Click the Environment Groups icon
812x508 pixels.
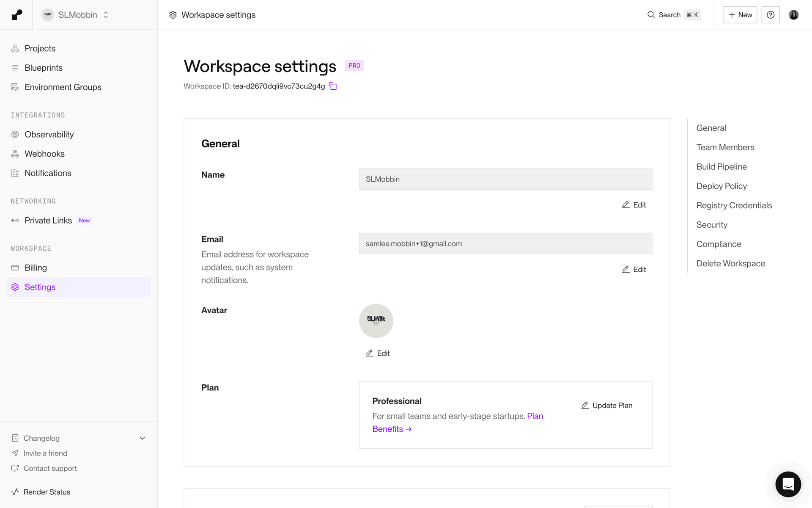click(x=15, y=87)
